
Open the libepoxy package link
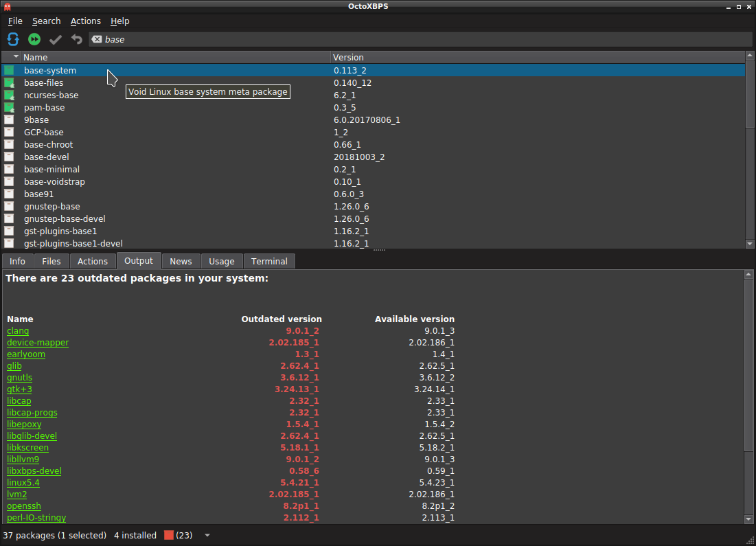pyautogui.click(x=24, y=424)
